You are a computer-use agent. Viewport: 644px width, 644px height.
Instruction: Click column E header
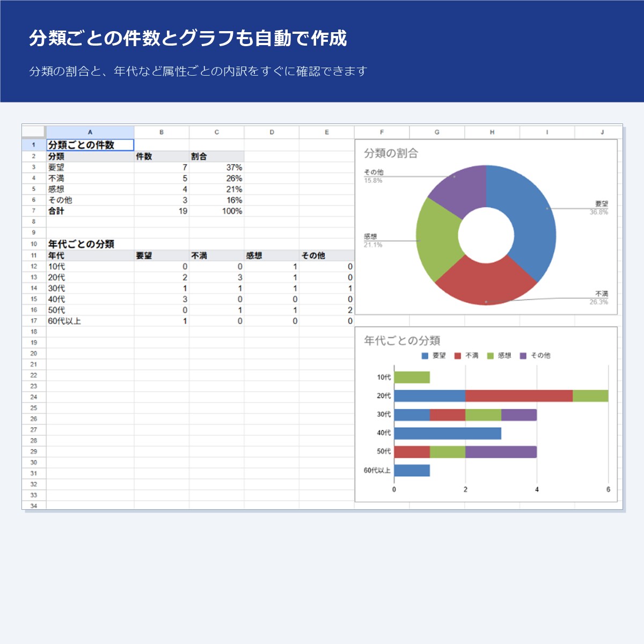pos(327,132)
